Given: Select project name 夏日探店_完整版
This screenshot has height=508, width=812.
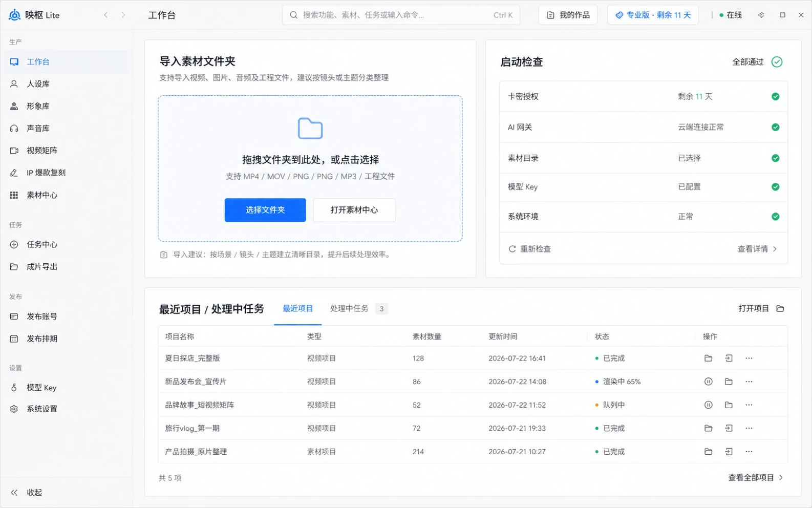Looking at the screenshot, I should pos(192,358).
